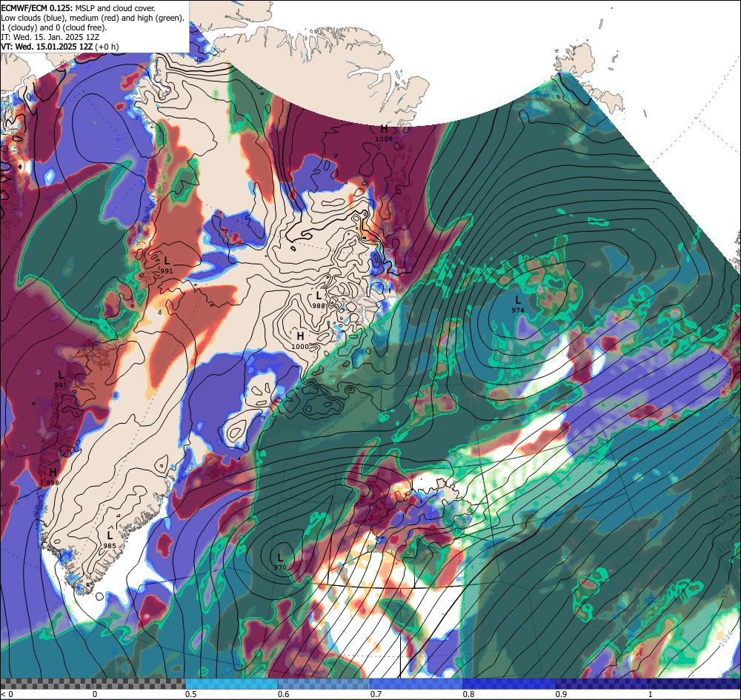
Task: Click the gray checkered cloud-free colorbar segment
Action: (x=93, y=684)
